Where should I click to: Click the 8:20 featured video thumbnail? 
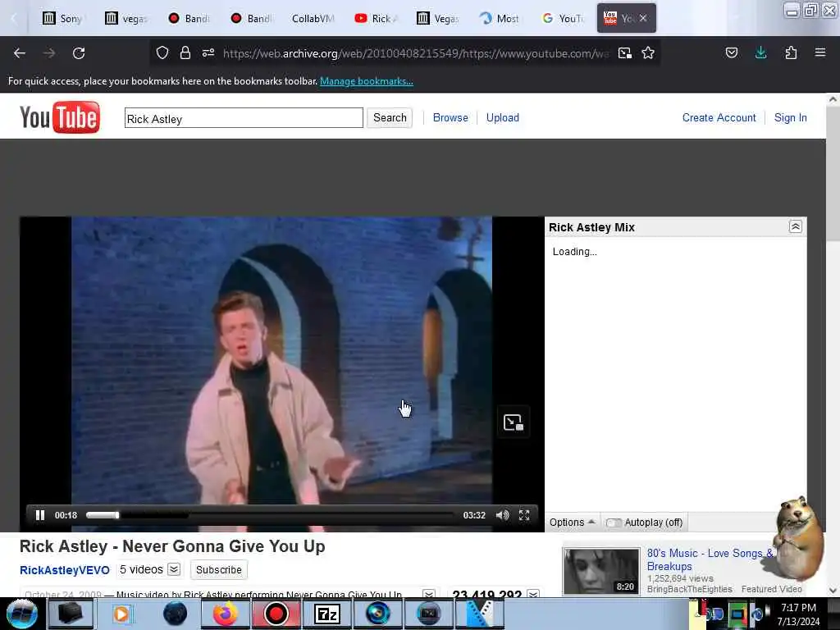pos(601,571)
